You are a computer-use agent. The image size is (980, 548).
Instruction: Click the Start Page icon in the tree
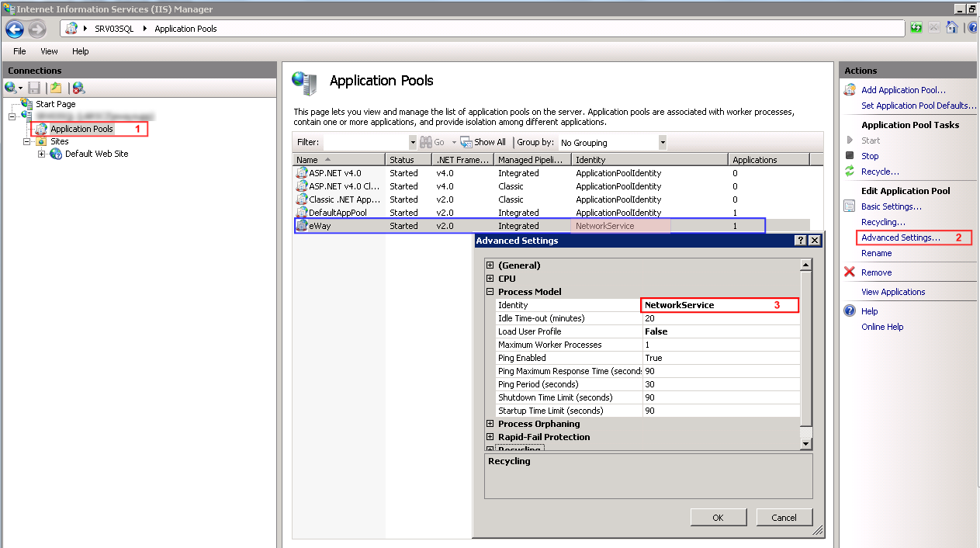[x=27, y=103]
